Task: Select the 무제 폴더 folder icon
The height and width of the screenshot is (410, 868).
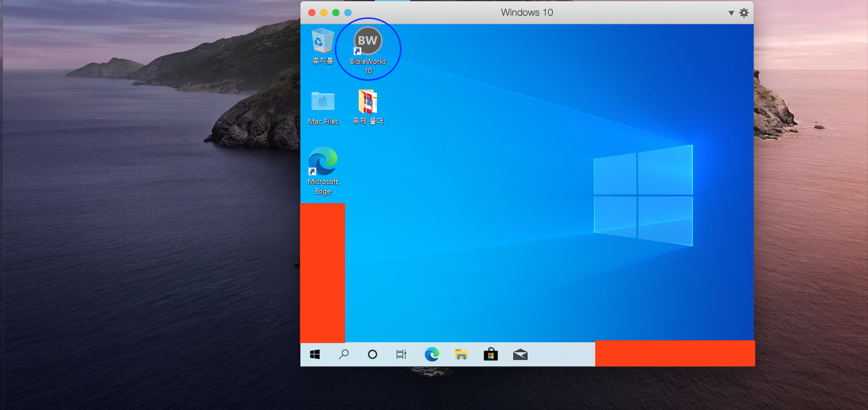Action: tap(368, 102)
